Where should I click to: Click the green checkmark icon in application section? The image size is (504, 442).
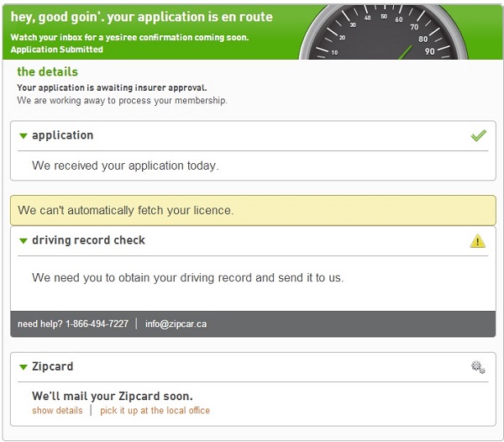point(478,135)
